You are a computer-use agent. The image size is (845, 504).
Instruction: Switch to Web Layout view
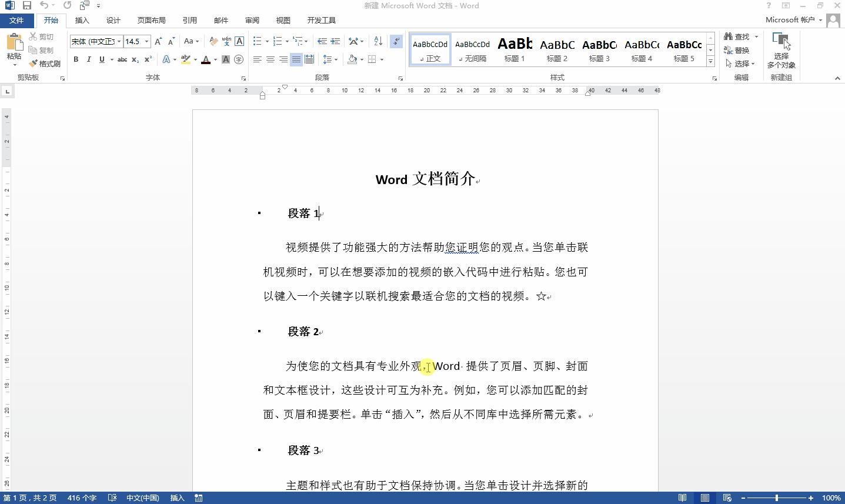727,498
